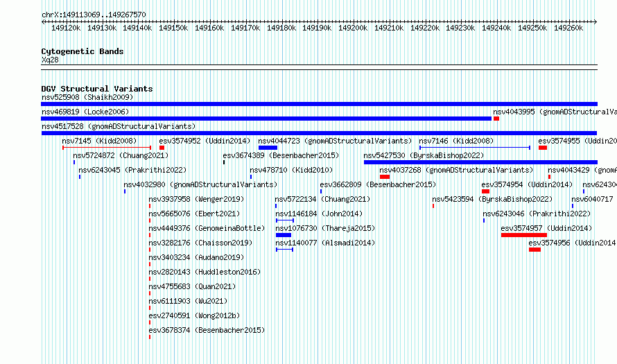The width and height of the screenshot is (617, 364).
Task: Click the blue bar under nsv5427530
Action: pos(481,162)
